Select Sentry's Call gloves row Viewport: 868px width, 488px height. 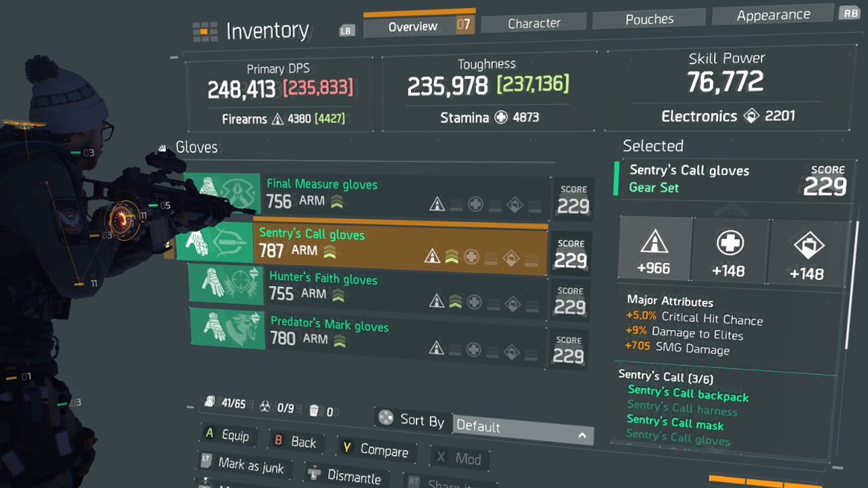(x=361, y=245)
